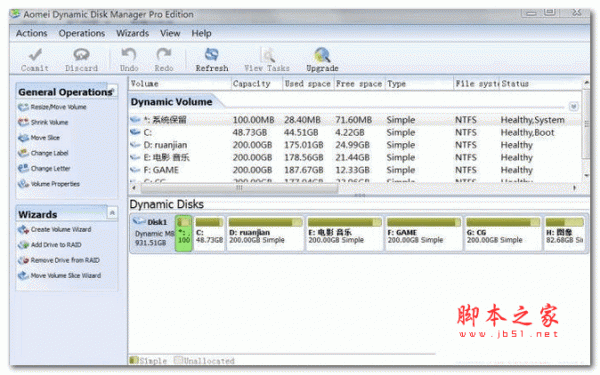Open the Help menu
Screen dimensions: 600x375
coord(201,33)
